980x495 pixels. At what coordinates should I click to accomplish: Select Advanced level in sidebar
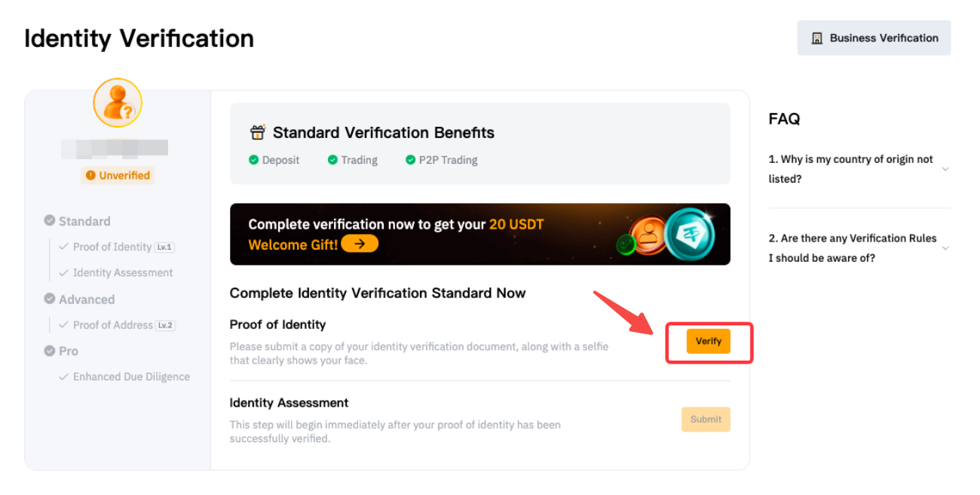tap(87, 300)
